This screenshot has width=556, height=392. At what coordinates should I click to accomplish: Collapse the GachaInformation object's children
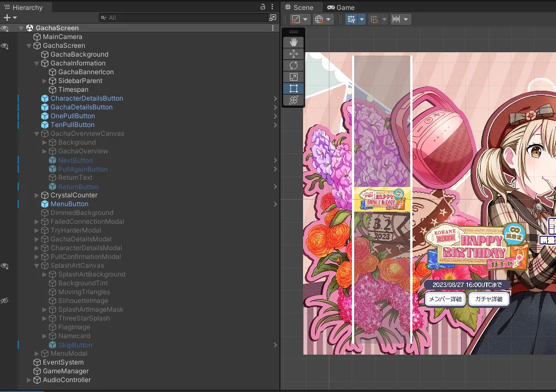(36, 63)
